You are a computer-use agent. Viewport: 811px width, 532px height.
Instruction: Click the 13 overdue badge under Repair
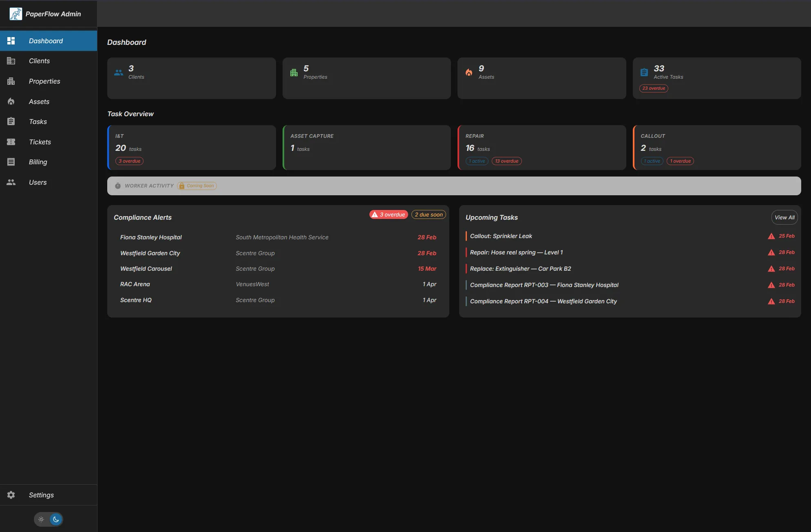point(506,161)
